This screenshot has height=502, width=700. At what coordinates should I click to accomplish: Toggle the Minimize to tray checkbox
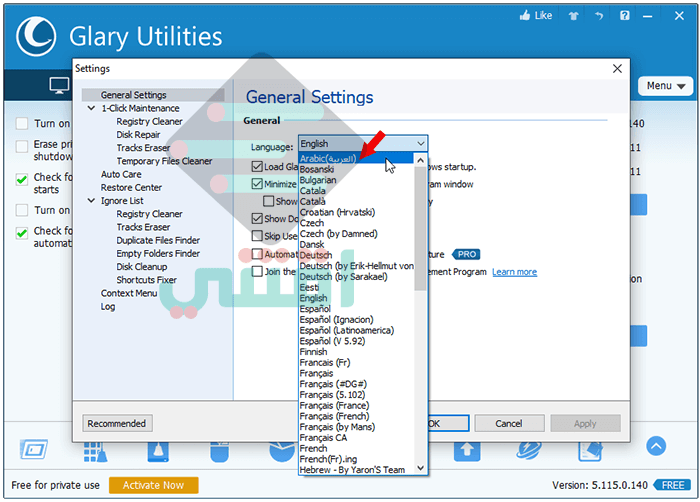(x=257, y=184)
